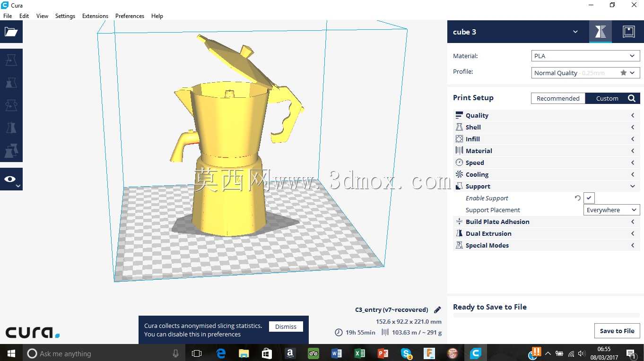Switch to the Prepare stage icon

point(600,32)
